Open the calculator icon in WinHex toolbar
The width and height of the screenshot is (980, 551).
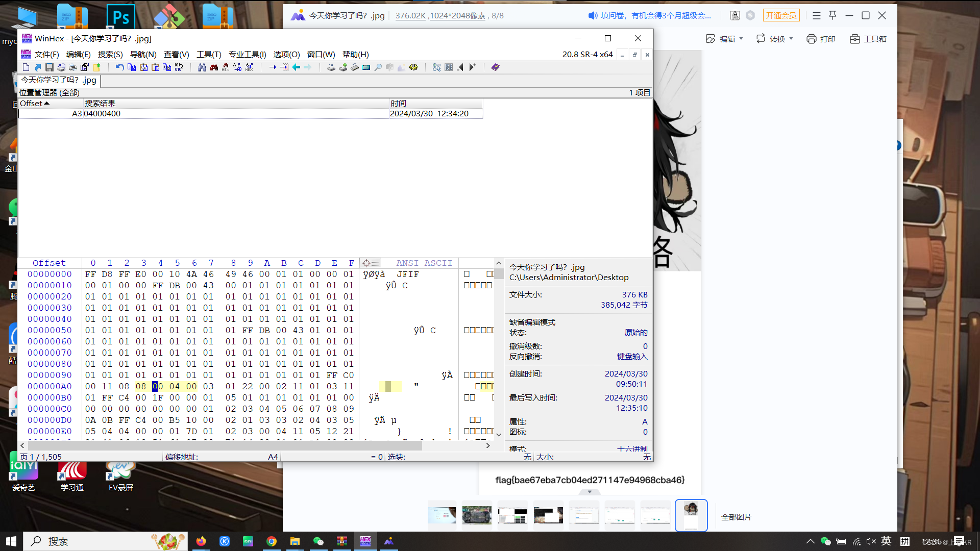point(366,67)
